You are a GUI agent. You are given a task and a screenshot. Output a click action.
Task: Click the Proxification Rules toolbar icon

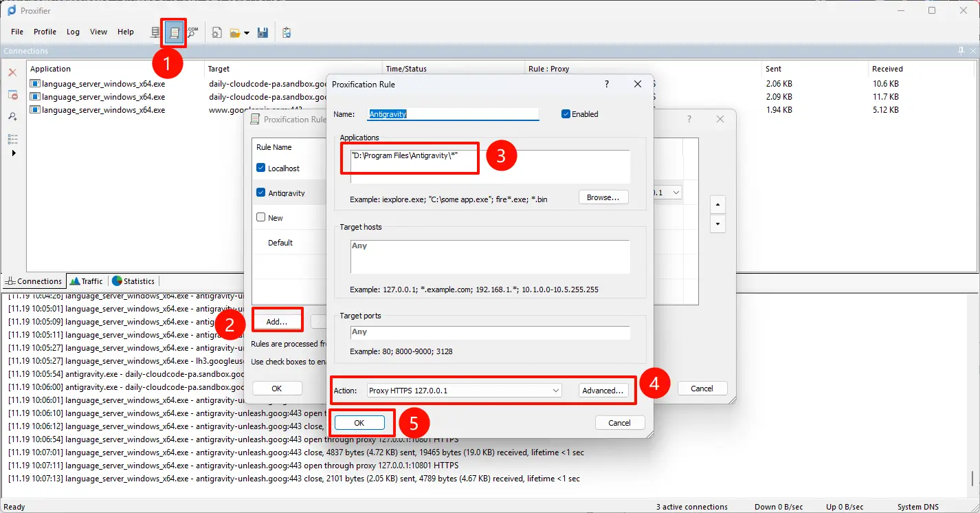[175, 32]
